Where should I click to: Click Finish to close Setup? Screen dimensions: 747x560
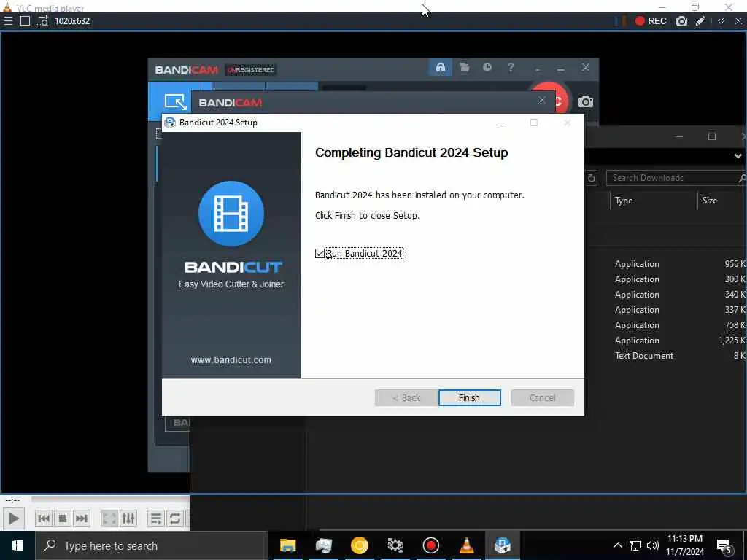(469, 397)
